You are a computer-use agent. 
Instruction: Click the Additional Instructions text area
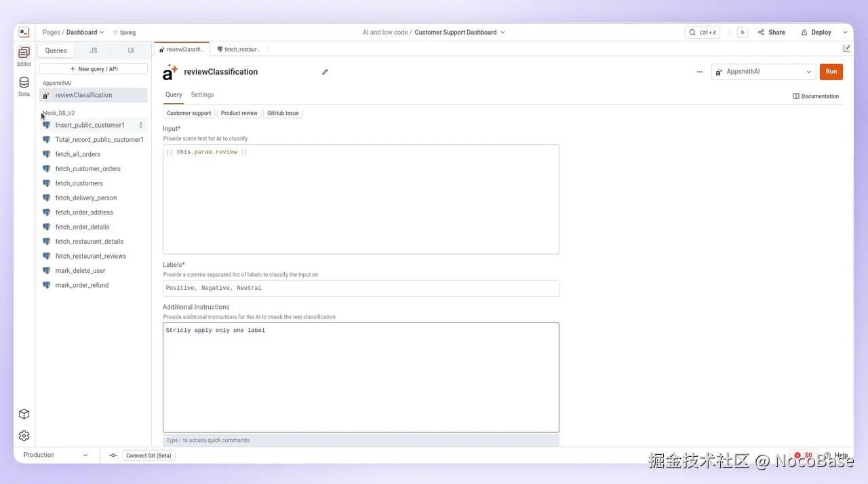coord(361,377)
